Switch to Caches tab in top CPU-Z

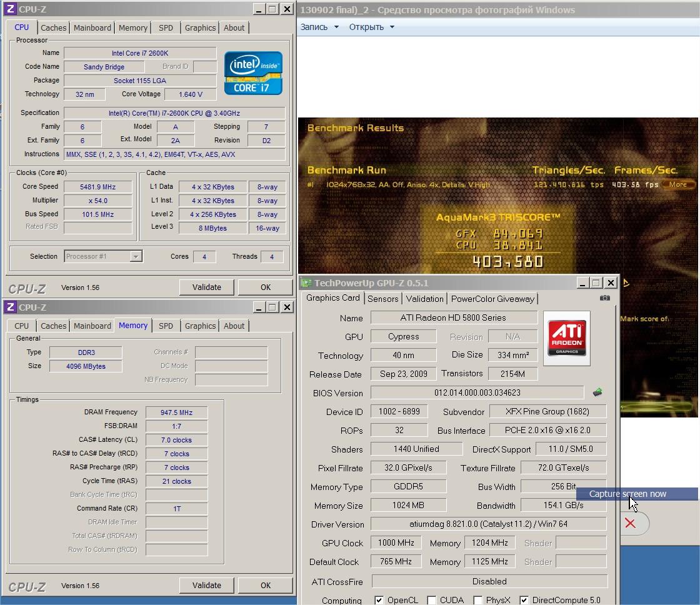[54, 27]
